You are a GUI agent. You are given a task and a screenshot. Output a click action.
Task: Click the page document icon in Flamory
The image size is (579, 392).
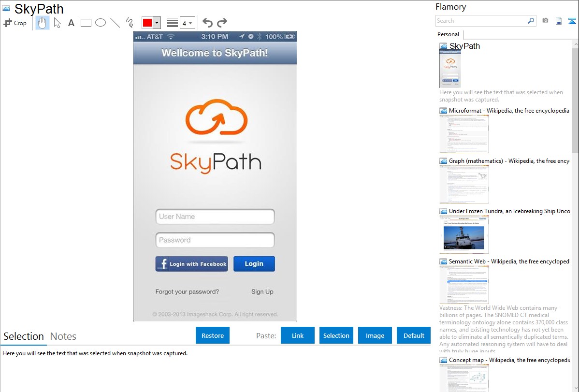[559, 21]
